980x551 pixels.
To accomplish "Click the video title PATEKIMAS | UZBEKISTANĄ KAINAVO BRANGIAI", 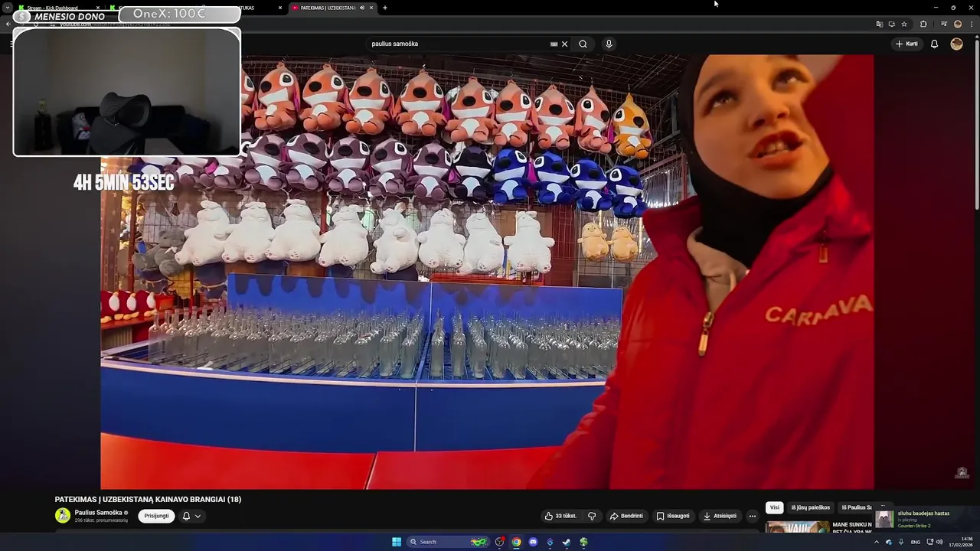I will [148, 499].
